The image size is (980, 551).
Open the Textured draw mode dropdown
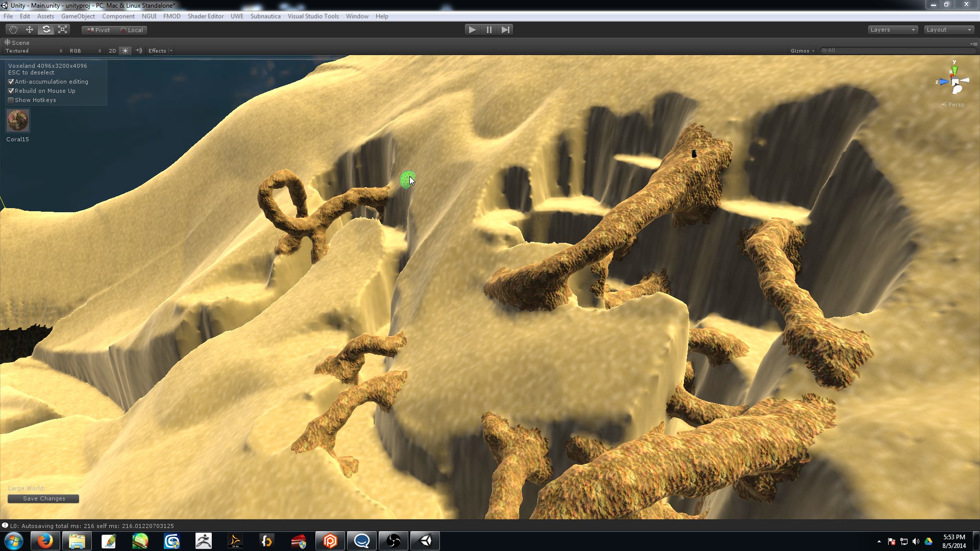tap(34, 51)
